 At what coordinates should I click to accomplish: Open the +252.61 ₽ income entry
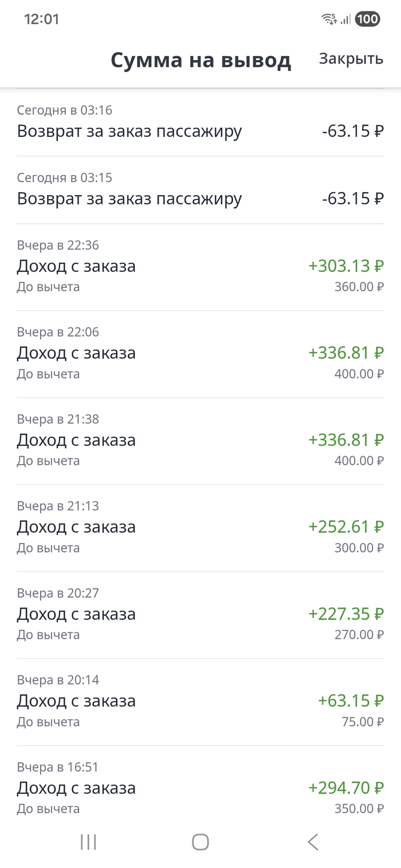(200, 528)
